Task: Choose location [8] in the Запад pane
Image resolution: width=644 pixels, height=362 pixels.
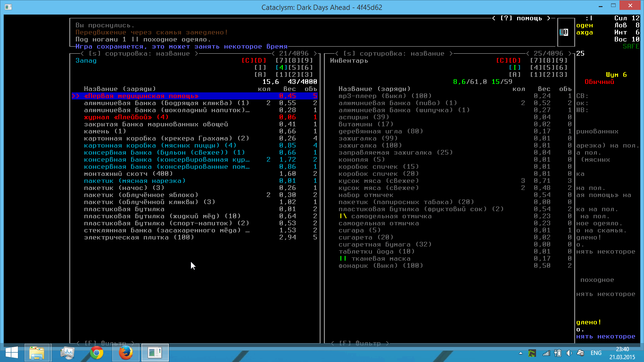Action: coord(294,61)
